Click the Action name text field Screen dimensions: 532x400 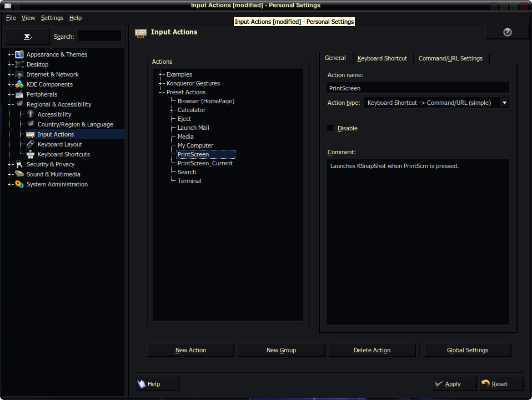[418, 88]
